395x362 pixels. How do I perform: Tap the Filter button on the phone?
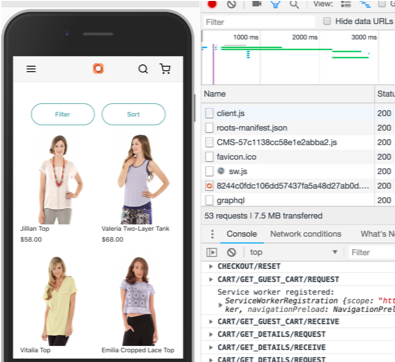pyautogui.click(x=63, y=114)
